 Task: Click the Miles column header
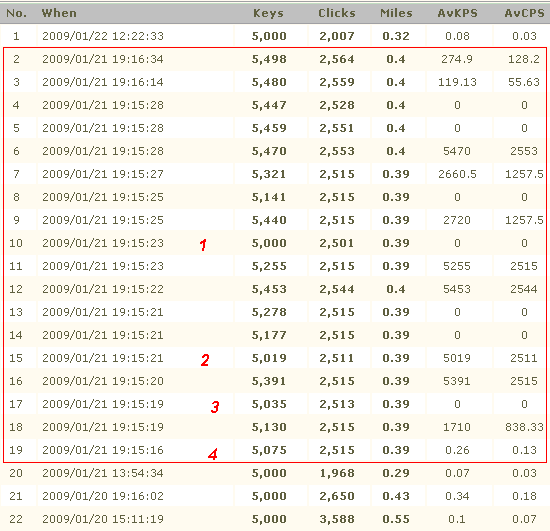[396, 13]
